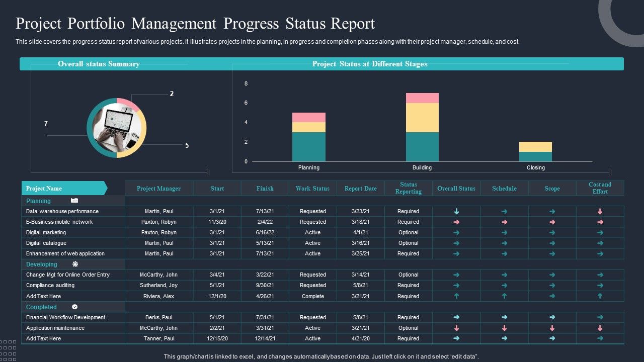Screen dimensions: 644x362
Task: Click the Add Text Here placeholder under Developing
Action: point(43,296)
